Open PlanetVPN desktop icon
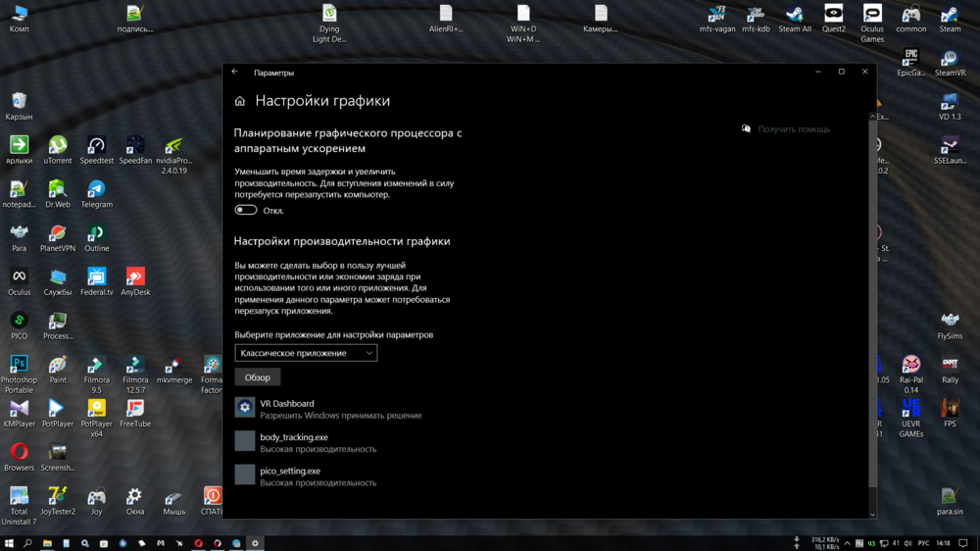980x551 pixels. click(x=58, y=238)
